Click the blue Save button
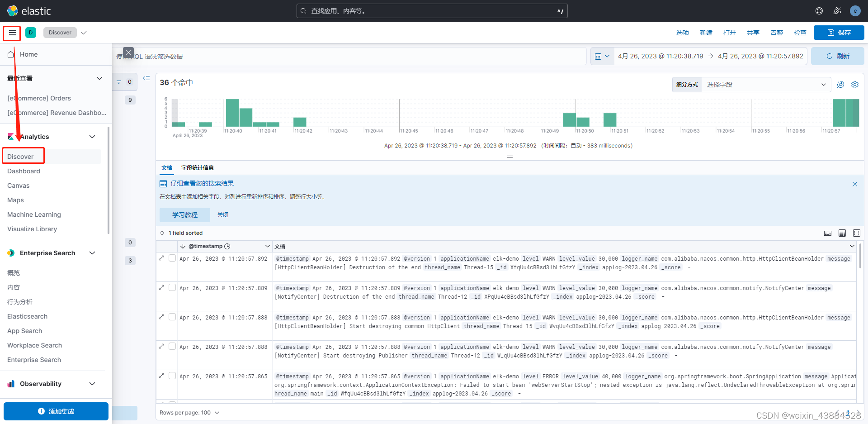 (x=839, y=33)
